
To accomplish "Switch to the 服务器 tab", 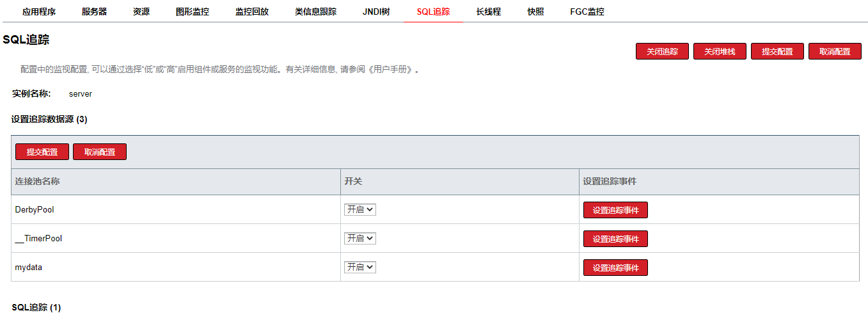I will (95, 12).
